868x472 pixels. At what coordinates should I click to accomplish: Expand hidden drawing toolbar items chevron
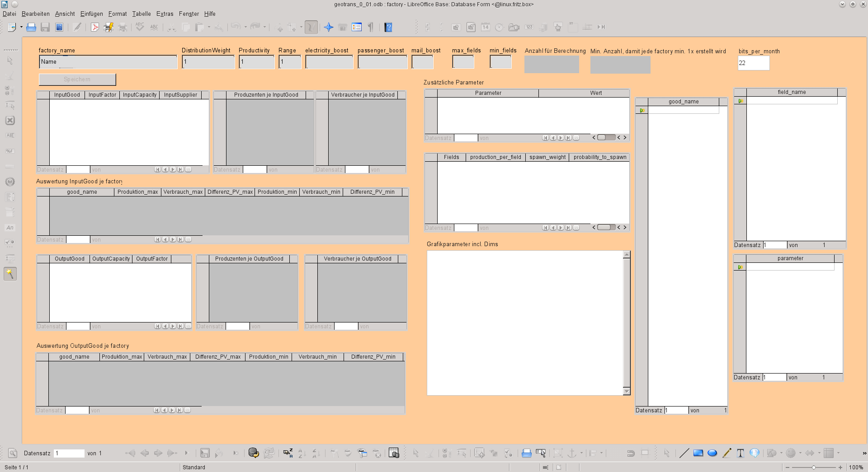(x=864, y=453)
